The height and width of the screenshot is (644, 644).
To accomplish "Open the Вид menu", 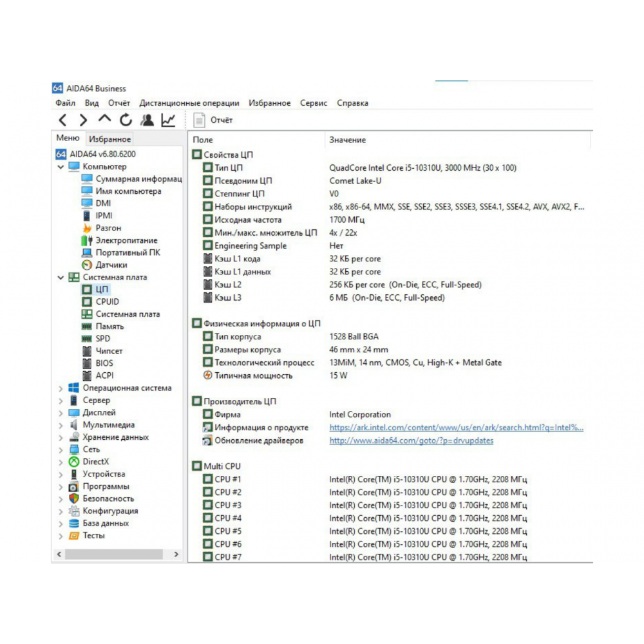I will [x=92, y=103].
